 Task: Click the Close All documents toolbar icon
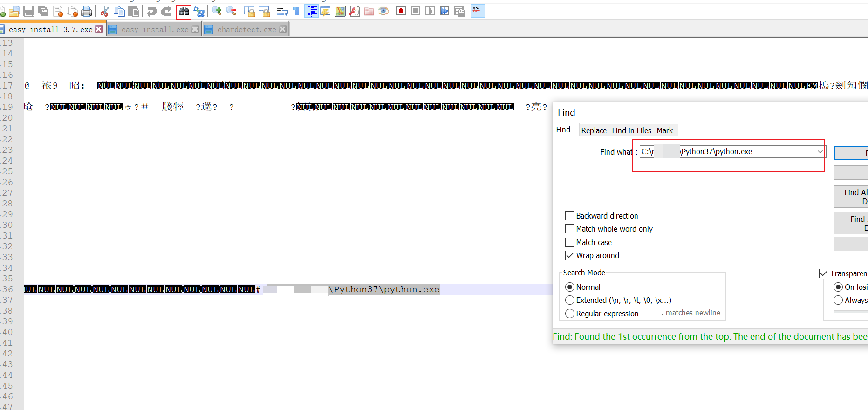72,11
